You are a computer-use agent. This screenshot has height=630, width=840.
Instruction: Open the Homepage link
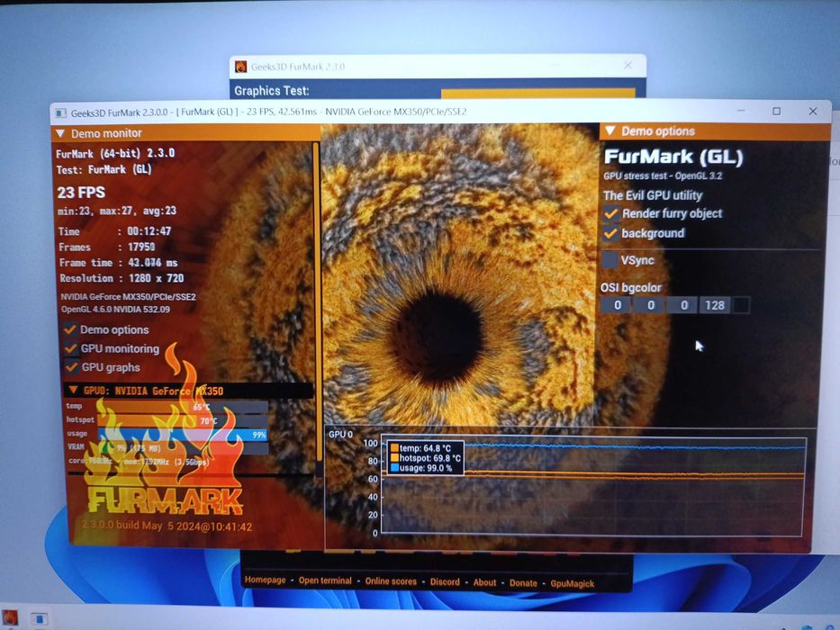coord(266,580)
